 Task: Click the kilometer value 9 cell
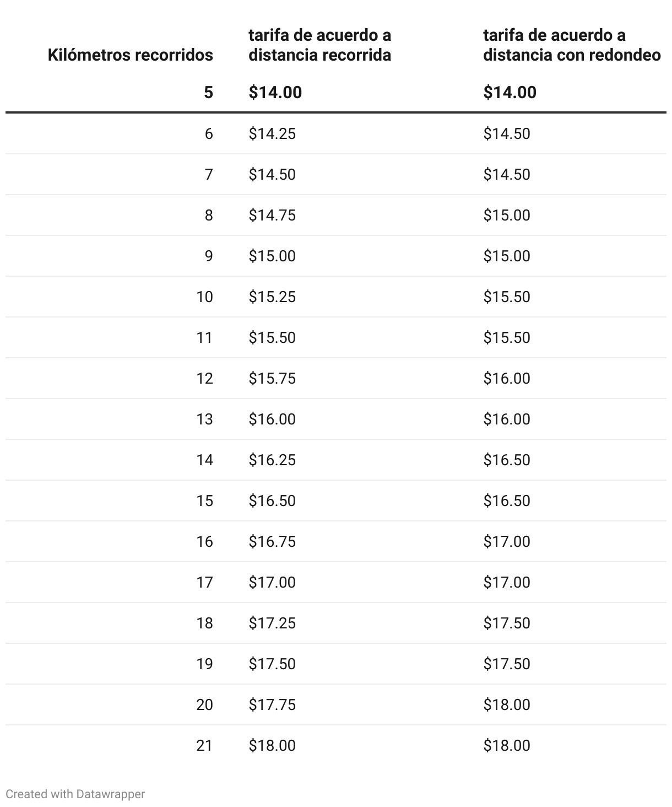208,256
